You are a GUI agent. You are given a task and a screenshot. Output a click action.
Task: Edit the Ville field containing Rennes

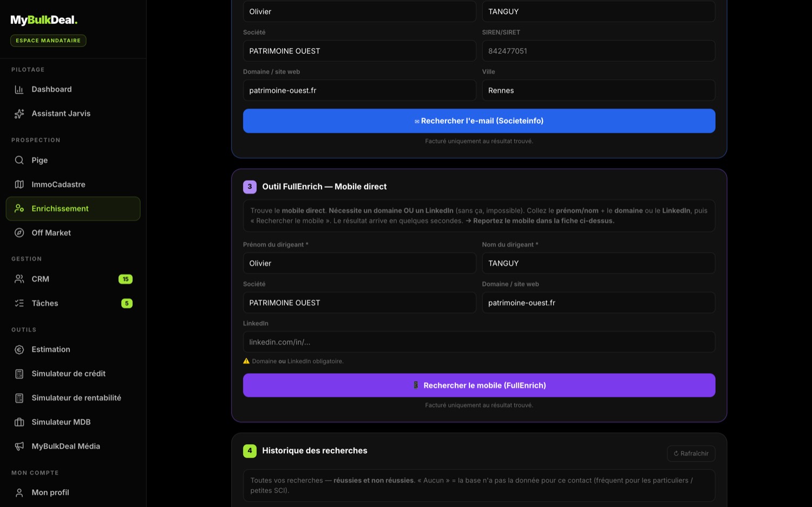pyautogui.click(x=599, y=90)
